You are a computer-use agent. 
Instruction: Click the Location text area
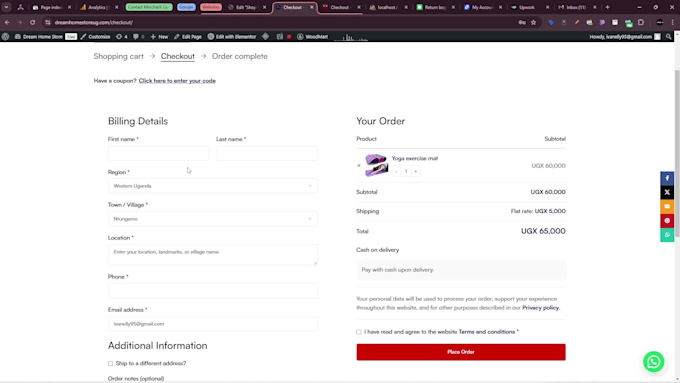(212, 255)
